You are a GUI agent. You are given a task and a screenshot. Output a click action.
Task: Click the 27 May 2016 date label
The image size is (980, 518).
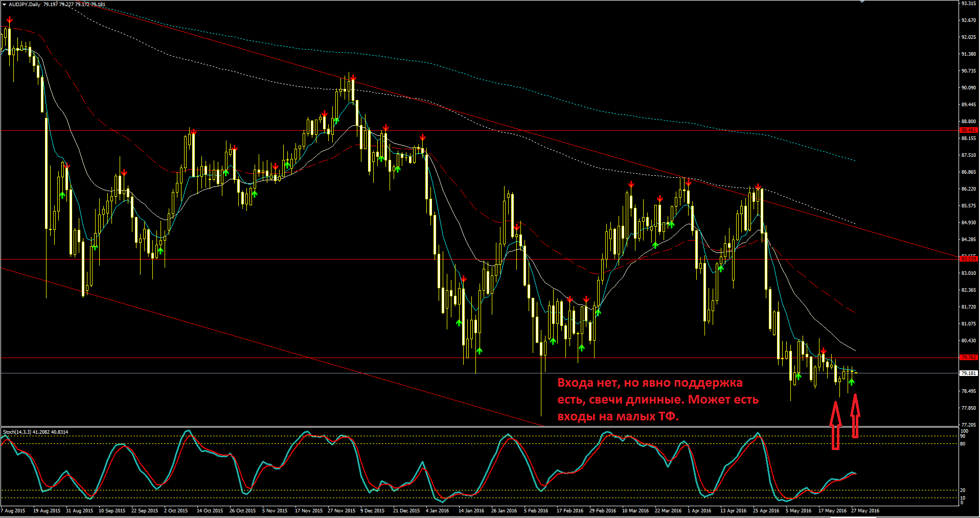click(x=865, y=511)
